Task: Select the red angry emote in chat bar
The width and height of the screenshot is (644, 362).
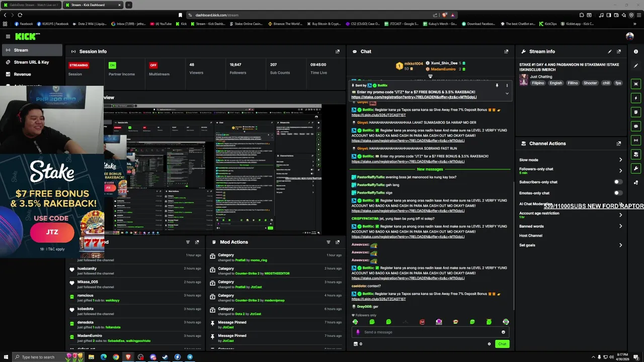Action: [422, 322]
